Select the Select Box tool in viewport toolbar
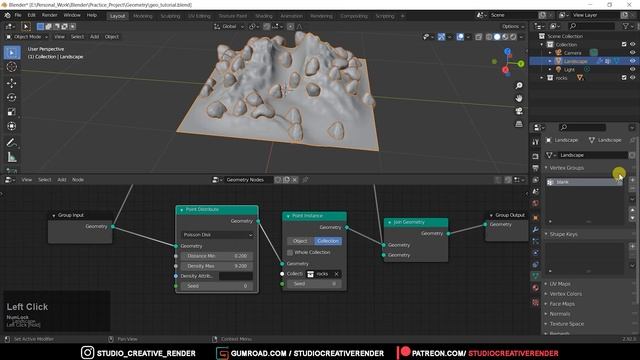Viewport: 640px width, 360px height. click(x=12, y=53)
